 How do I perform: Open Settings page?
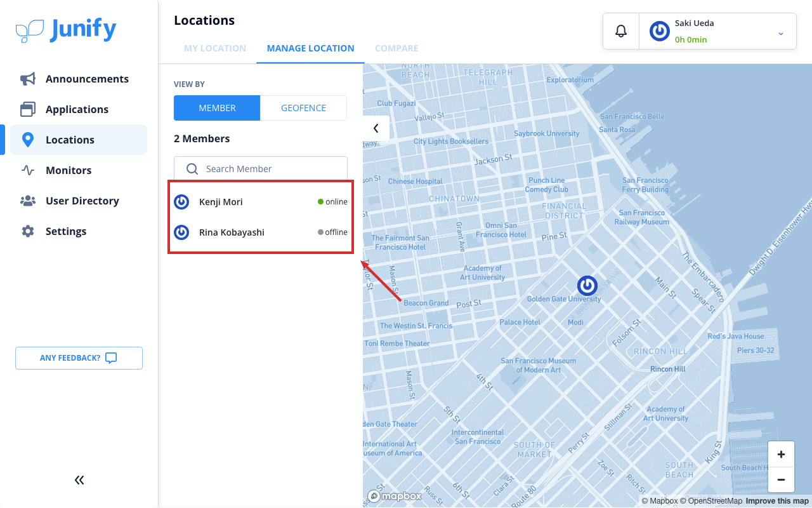[x=79, y=231]
